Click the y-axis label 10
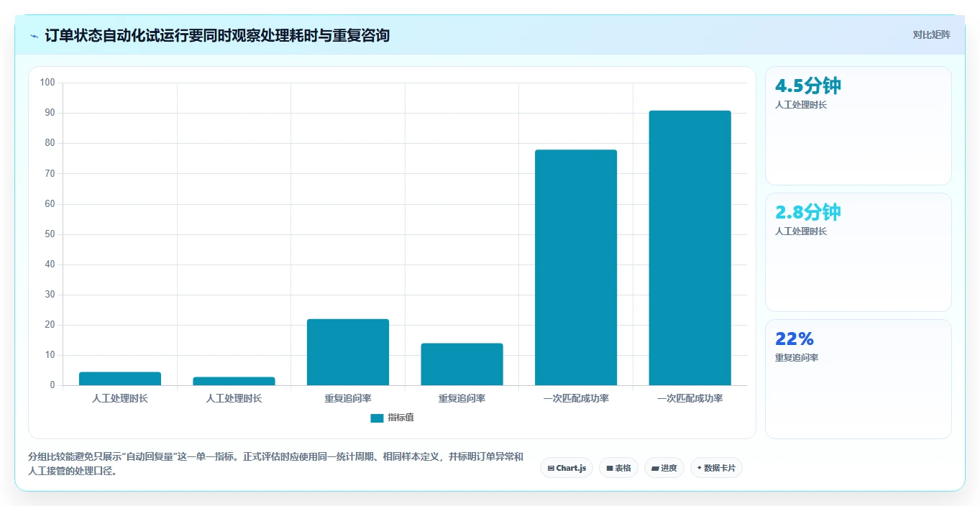The image size is (980, 506). [x=50, y=355]
